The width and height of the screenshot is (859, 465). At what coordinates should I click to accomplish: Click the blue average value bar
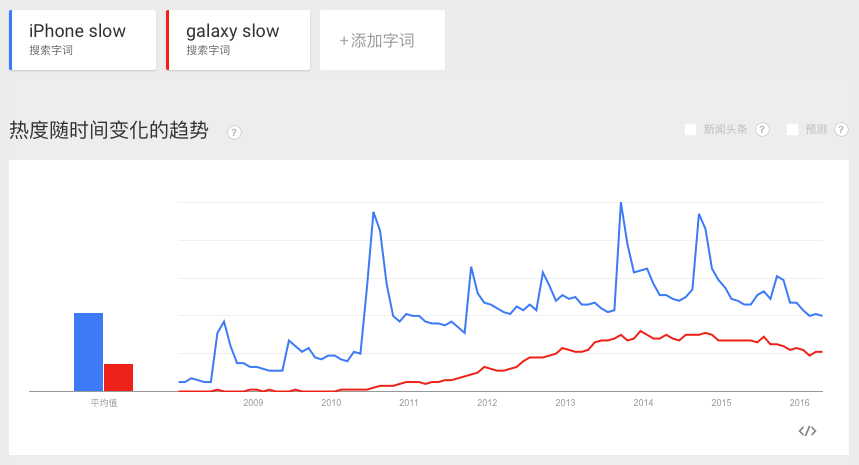(88, 352)
